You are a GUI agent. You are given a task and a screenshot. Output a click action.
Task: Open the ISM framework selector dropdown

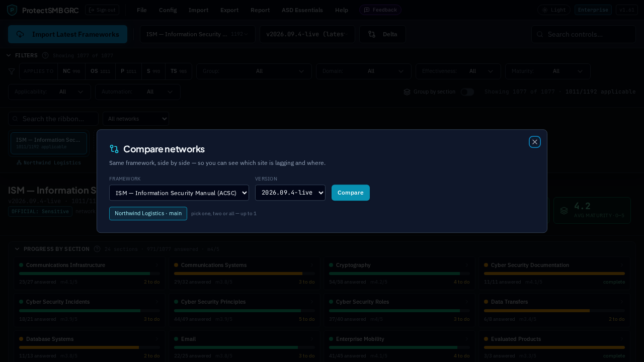(198, 34)
